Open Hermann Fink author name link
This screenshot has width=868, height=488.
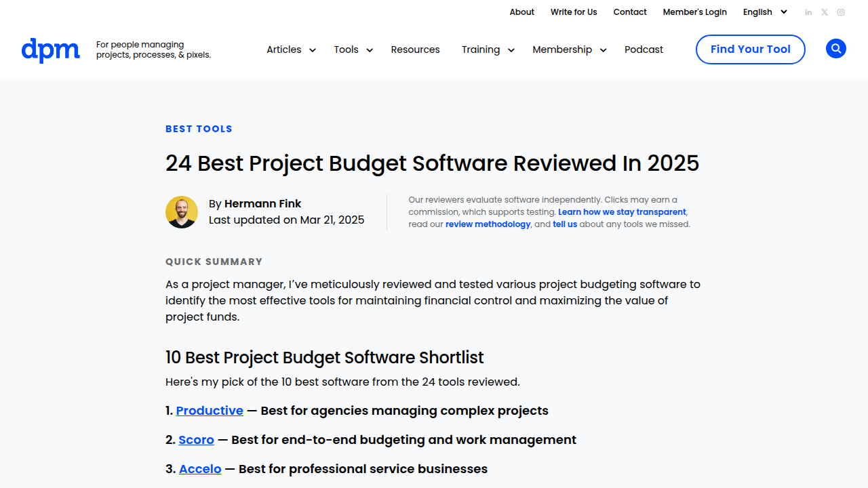tap(262, 203)
